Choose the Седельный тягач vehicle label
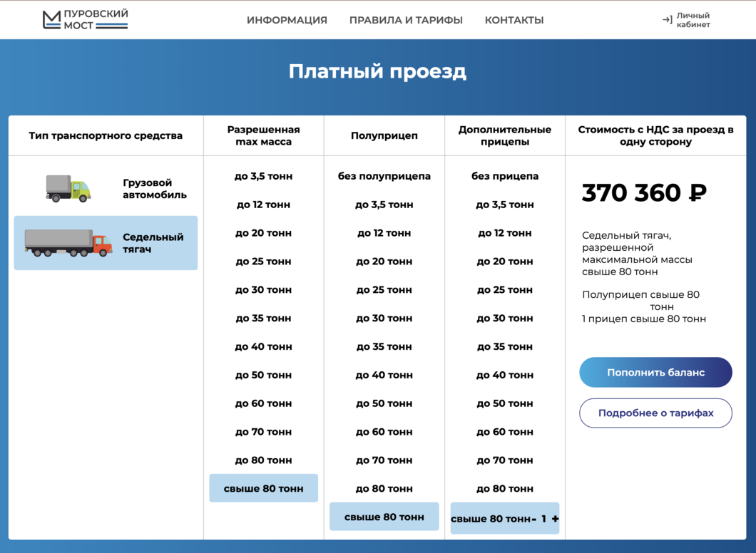Screen dimensions: 756x553 pos(153,243)
